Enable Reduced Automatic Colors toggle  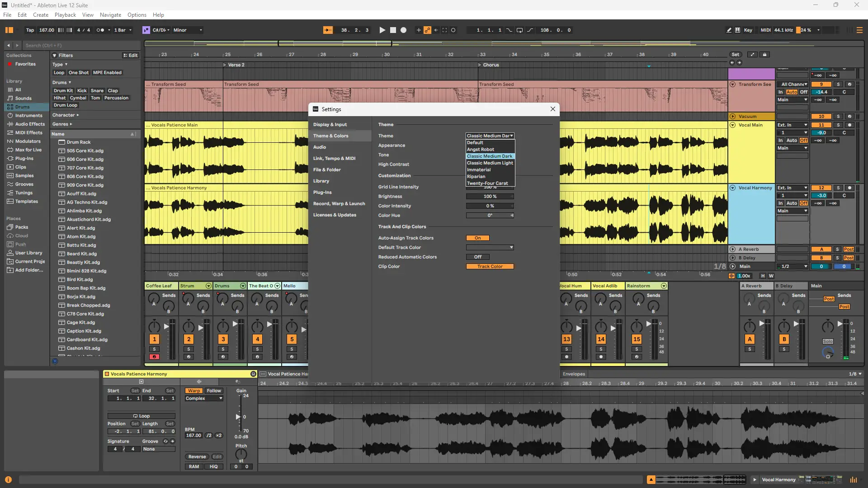(477, 257)
